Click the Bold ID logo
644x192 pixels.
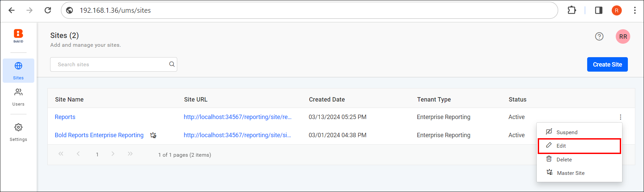18,36
